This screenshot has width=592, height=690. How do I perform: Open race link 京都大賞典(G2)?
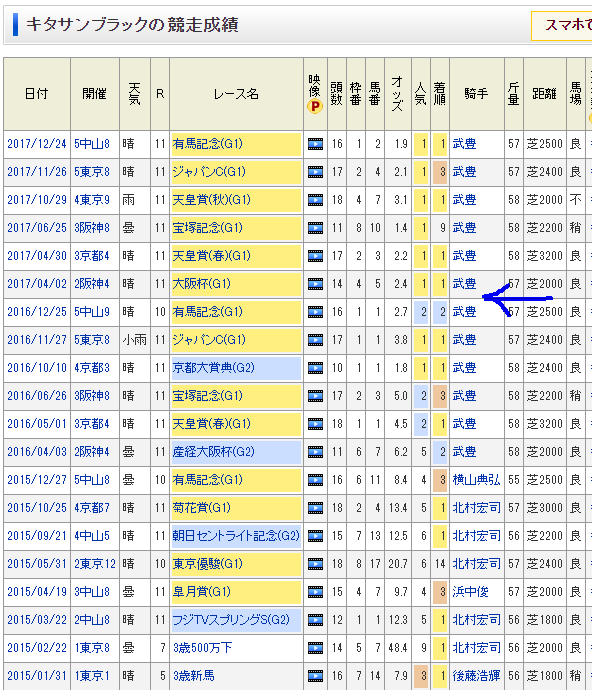tap(213, 368)
